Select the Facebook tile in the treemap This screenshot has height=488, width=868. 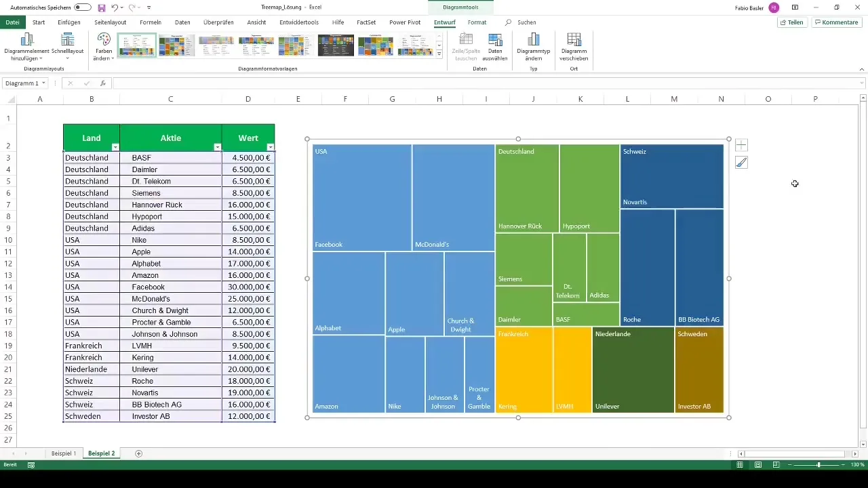point(362,197)
